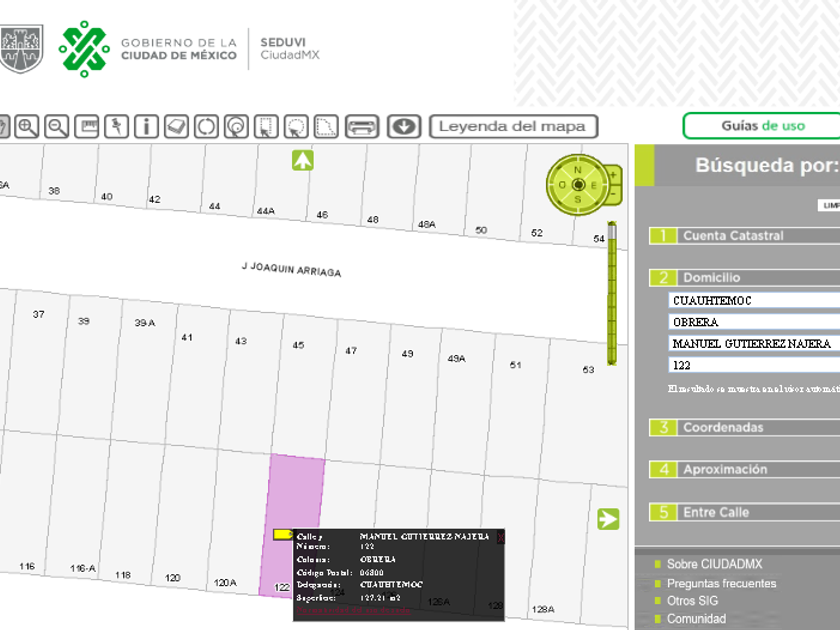Choose the information identify tool
This screenshot has width=840, height=630.
[x=147, y=126]
